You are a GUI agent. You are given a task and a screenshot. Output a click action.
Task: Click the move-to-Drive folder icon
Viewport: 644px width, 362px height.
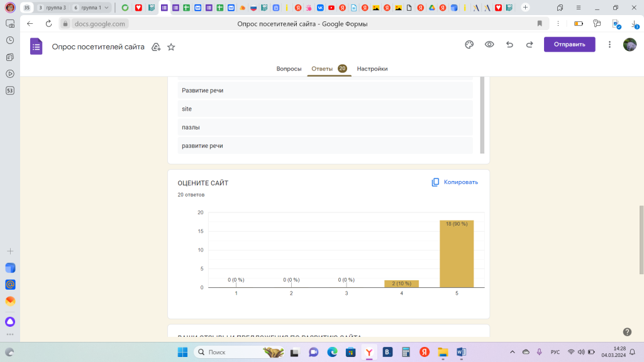(x=156, y=47)
